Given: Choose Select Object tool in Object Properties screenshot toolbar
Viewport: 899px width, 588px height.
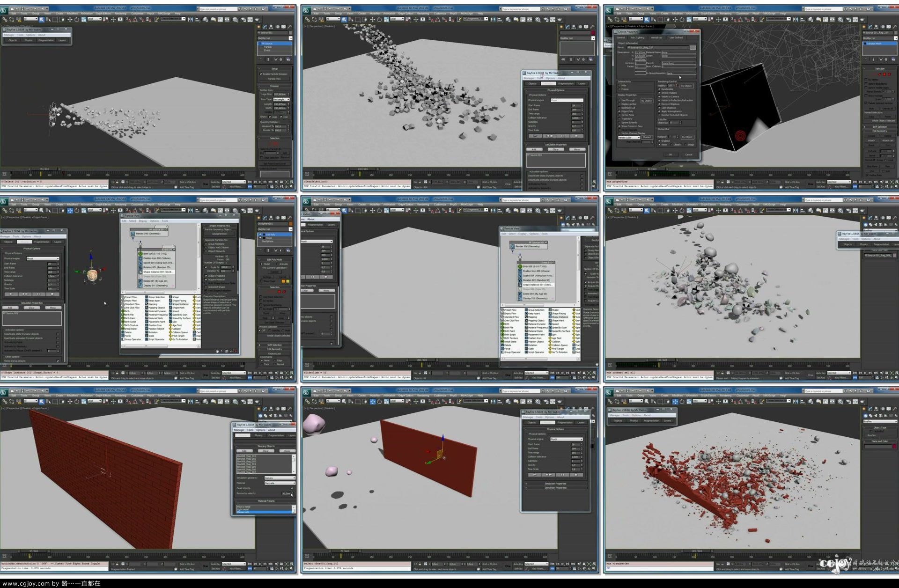Looking at the screenshot, I should (647, 19).
